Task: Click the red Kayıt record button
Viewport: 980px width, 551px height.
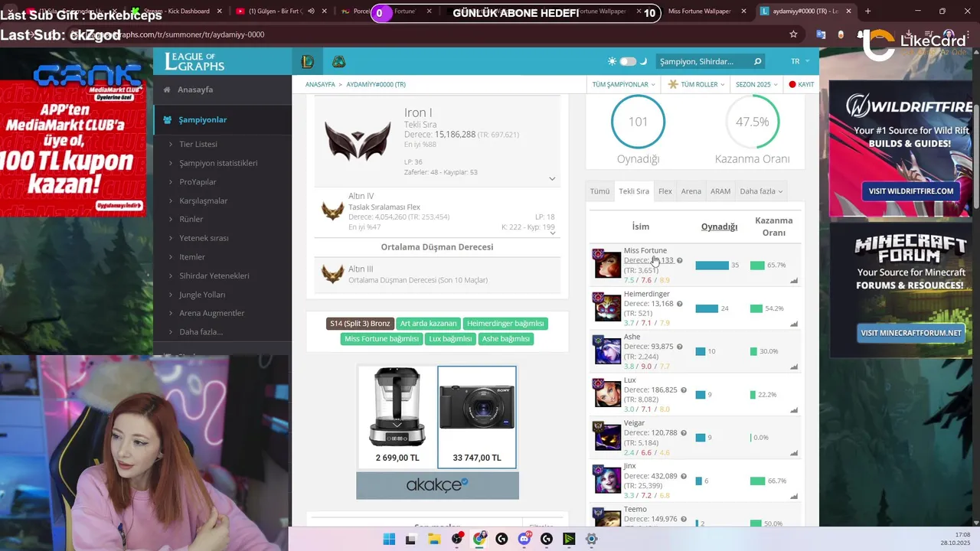Action: click(802, 84)
